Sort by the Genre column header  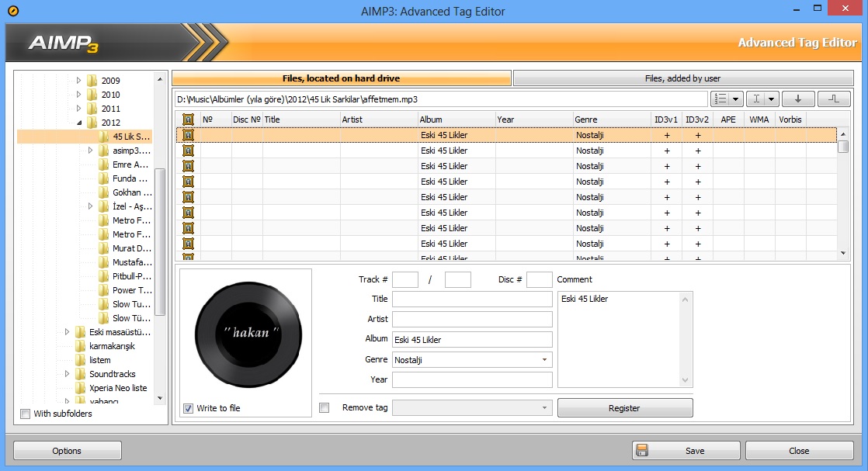tap(612, 119)
